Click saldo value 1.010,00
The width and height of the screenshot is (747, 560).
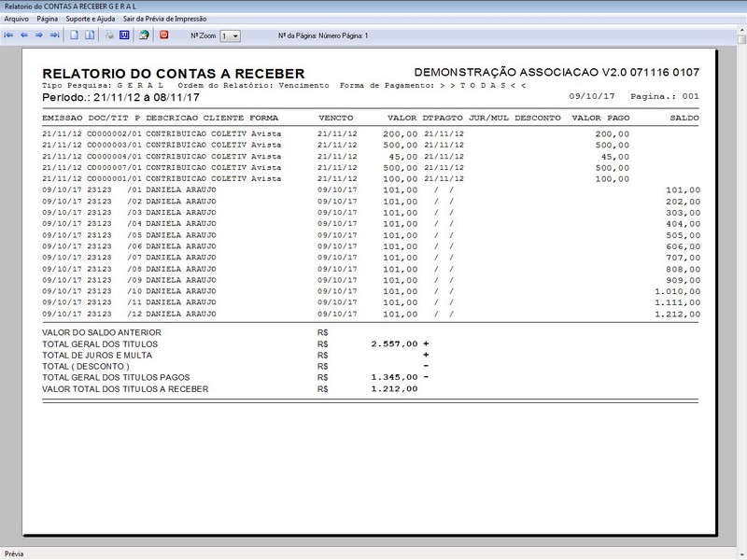pyautogui.click(x=678, y=291)
